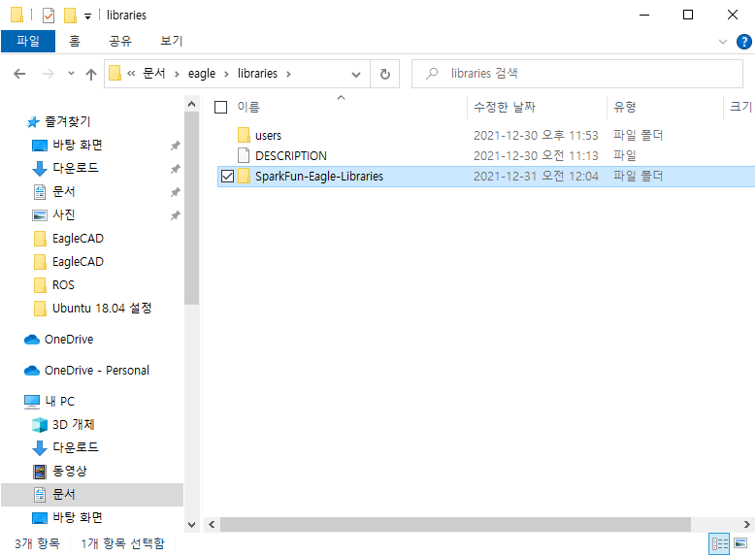756x556 pixels.
Task: Click horizontal scrollbar right arrow
Action: (x=747, y=524)
